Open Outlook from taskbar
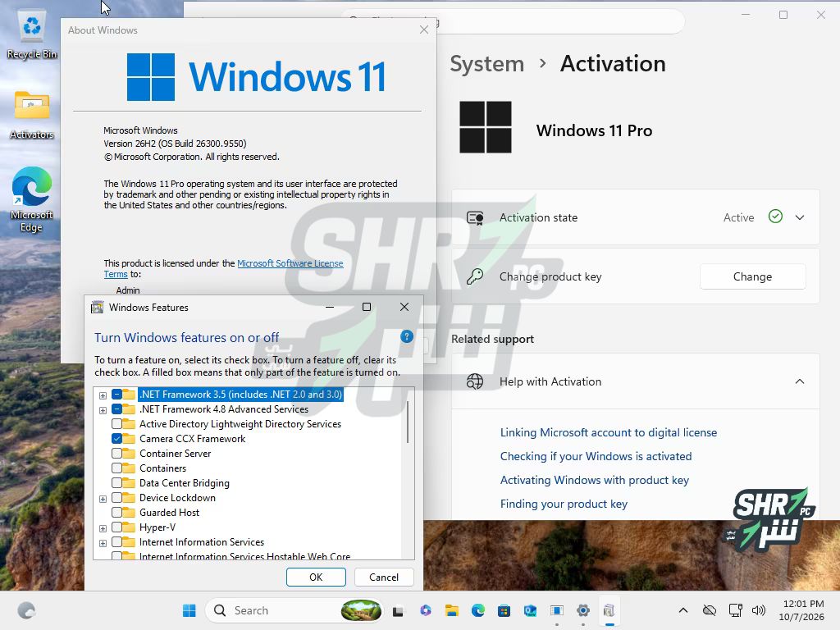 point(531,610)
